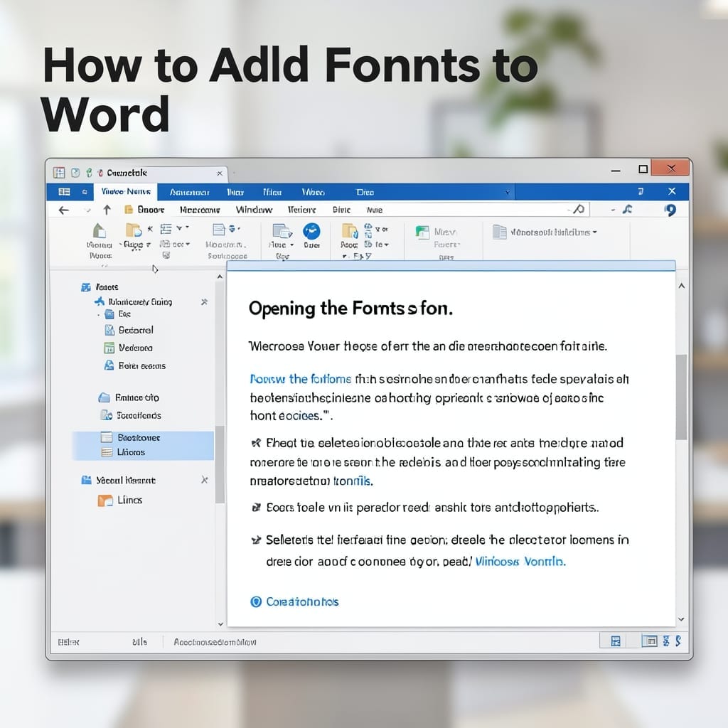Viewport: 728px width, 728px height.
Task: Click the music note icon near the search box
Action: [627, 210]
